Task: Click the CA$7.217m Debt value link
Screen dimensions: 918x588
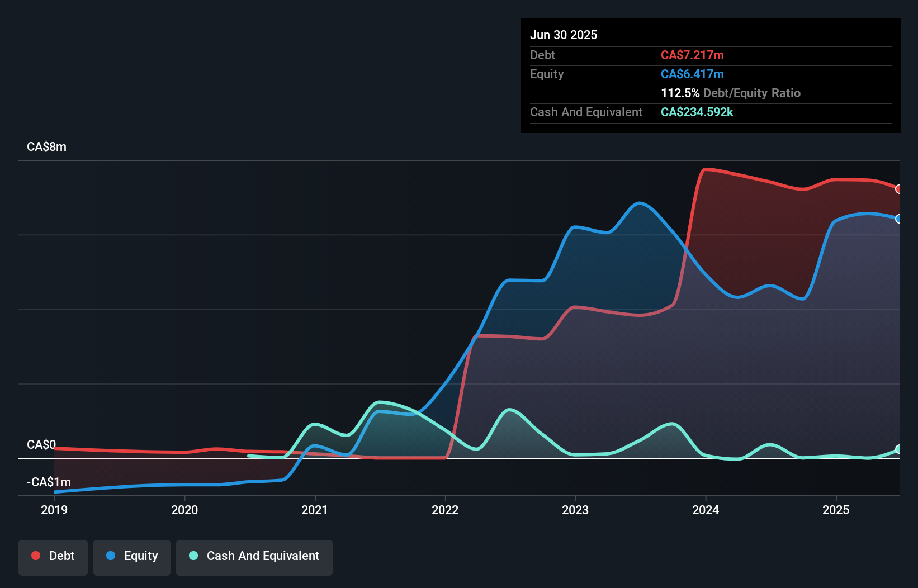Action: (692, 55)
